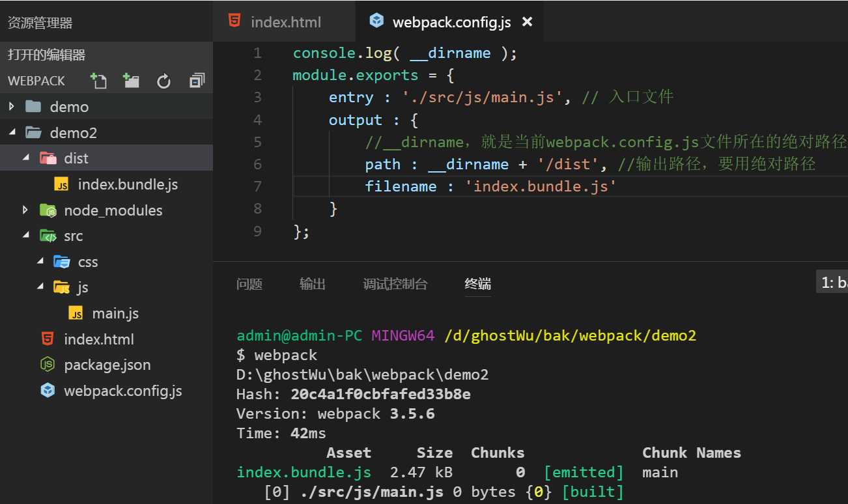The image size is (848, 504).
Task: Click the green src folder icon
Action: coord(48,236)
